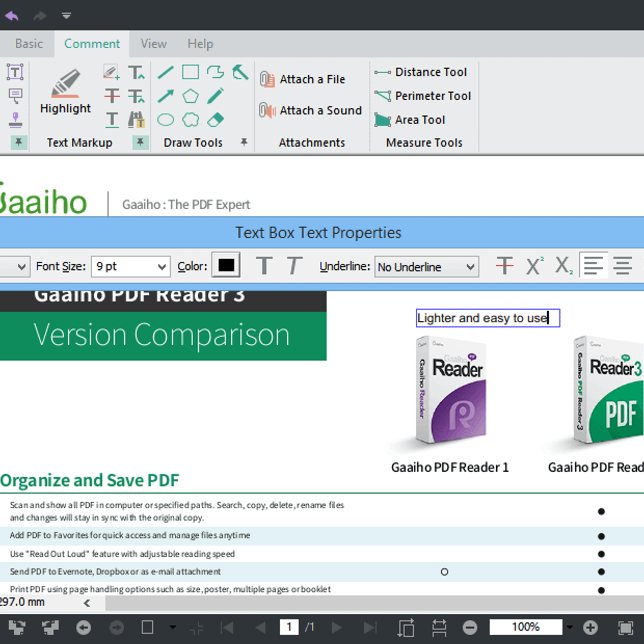Select the Polyline draw tool
The height and width of the screenshot is (644, 644).
pos(215,72)
